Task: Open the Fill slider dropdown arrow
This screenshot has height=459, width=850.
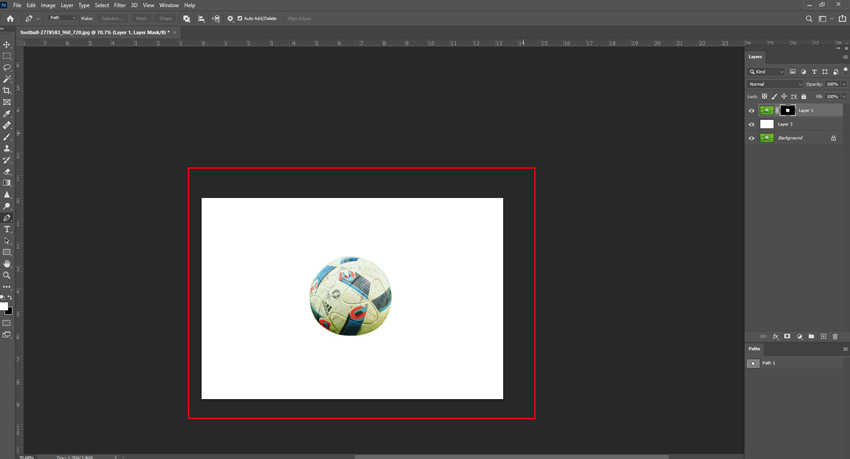Action: pyautogui.click(x=843, y=96)
